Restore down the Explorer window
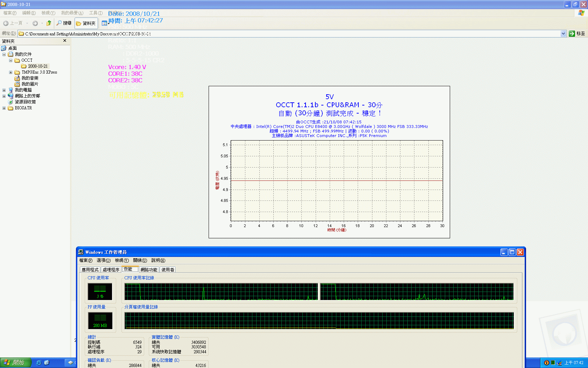The width and height of the screenshot is (588, 368). (x=575, y=4)
